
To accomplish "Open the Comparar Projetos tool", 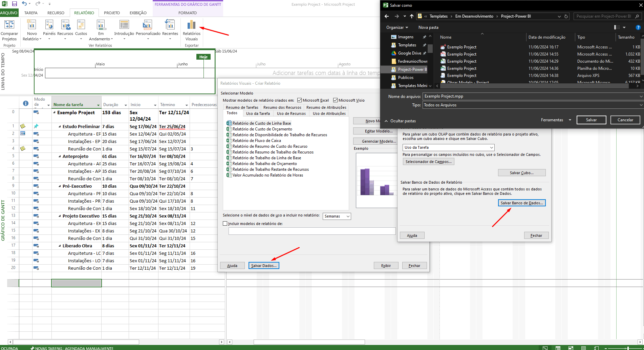I will pyautogui.click(x=9, y=30).
